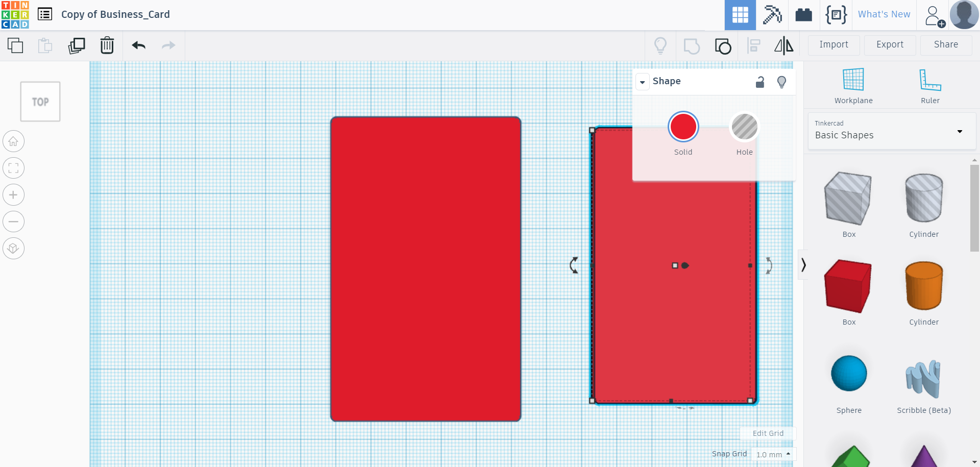Select the left red card on workplane

click(426, 269)
